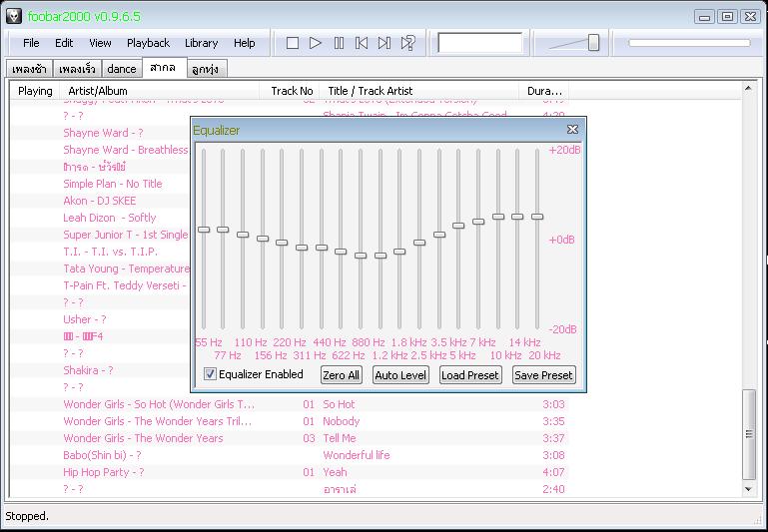Click the playlist scrollbar down arrow
Viewport: 768px width, 532px height.
(x=748, y=488)
